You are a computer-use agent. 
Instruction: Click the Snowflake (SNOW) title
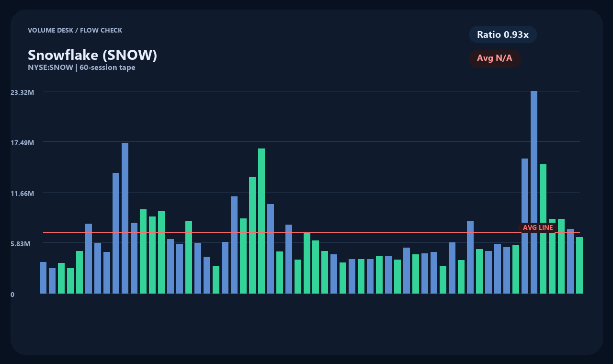coord(92,55)
